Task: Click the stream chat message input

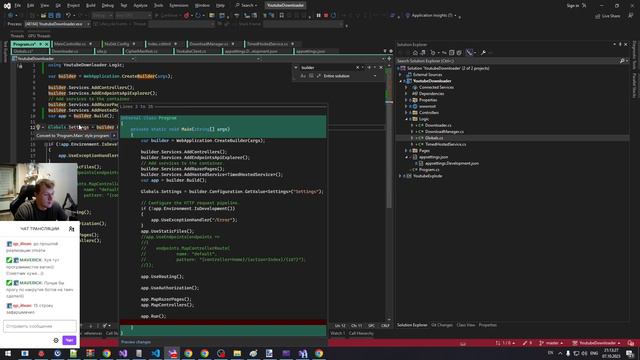Action: (40, 326)
